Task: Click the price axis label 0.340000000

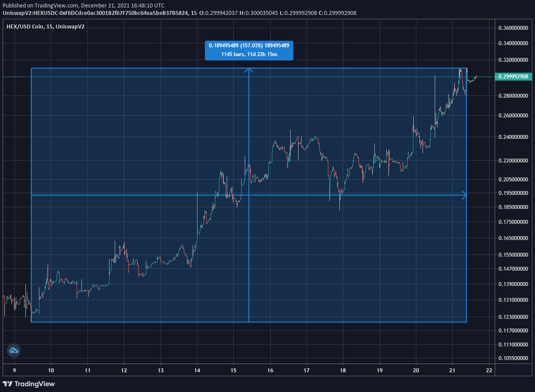Action: [514, 44]
